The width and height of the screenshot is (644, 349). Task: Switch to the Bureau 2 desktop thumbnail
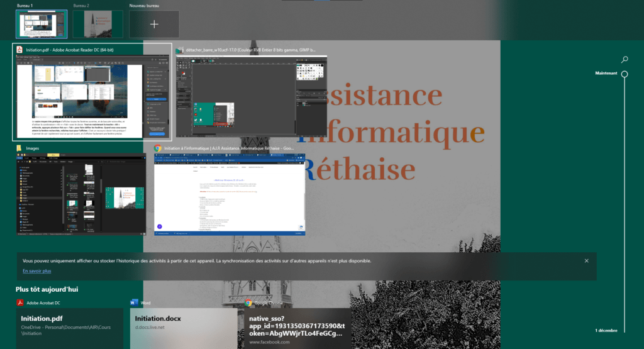pos(97,24)
